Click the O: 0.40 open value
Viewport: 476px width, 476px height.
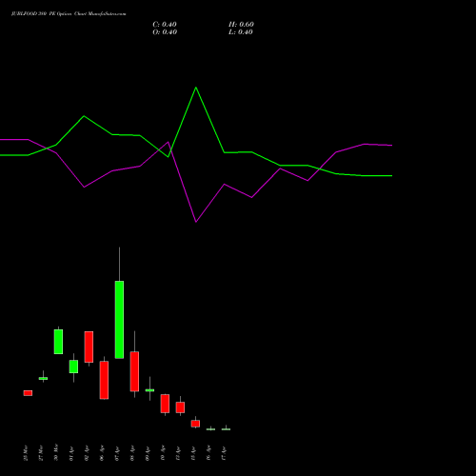point(165,32)
